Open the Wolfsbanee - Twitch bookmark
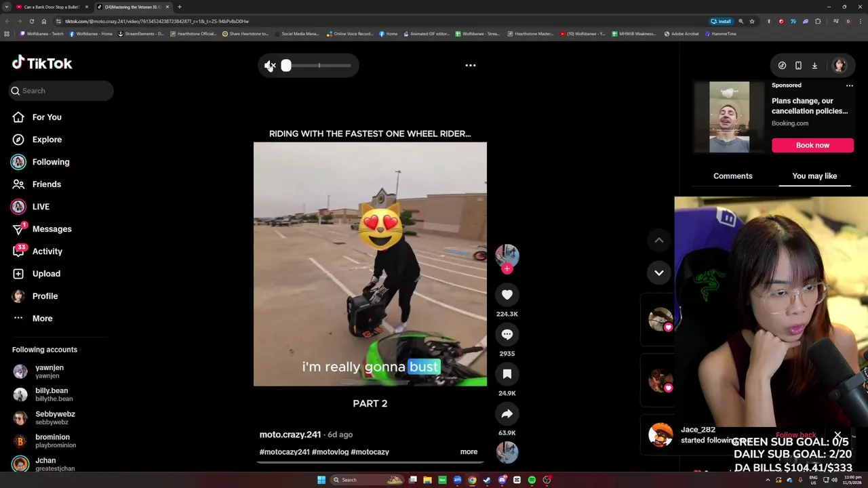This screenshot has height=488, width=868. click(42, 34)
